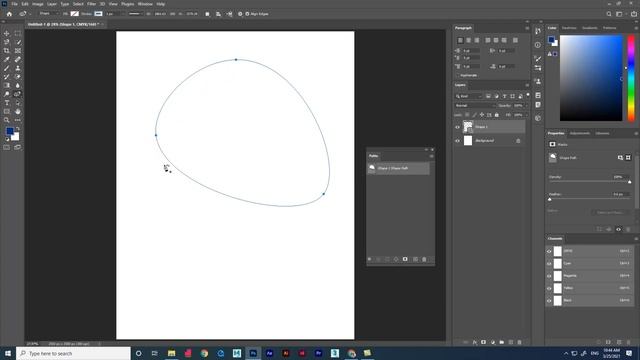Viewport: 640px width, 360px height.
Task: Open the Windows Start menu
Action: tap(8, 353)
